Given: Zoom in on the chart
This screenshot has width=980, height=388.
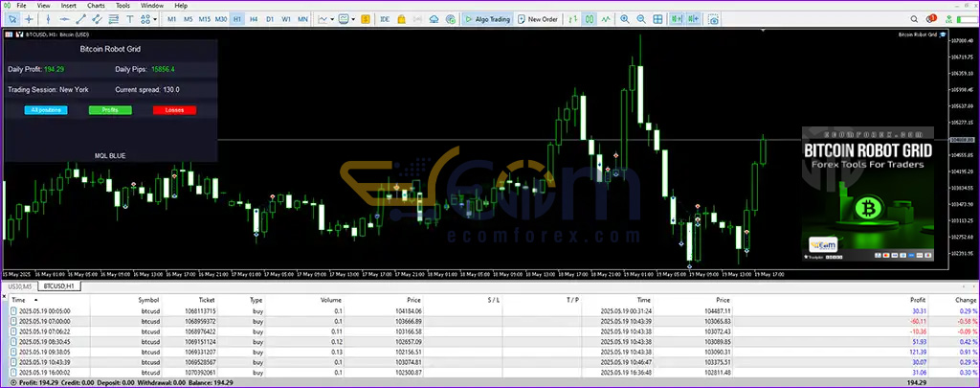Looking at the screenshot, I should point(624,19).
